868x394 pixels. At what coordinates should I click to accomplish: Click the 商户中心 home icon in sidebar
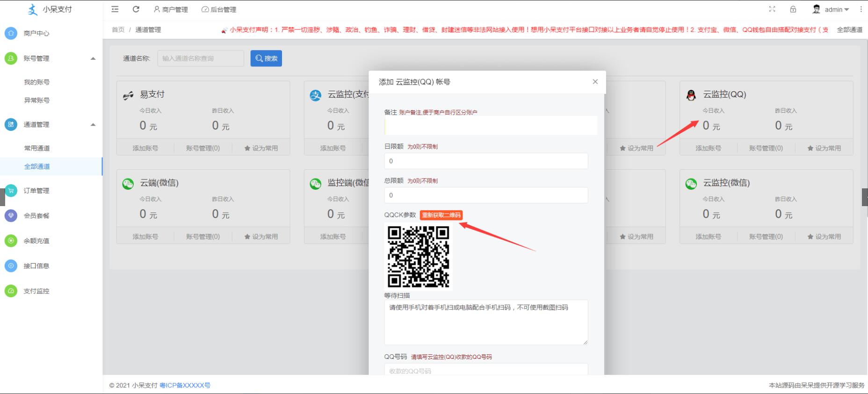click(11, 33)
